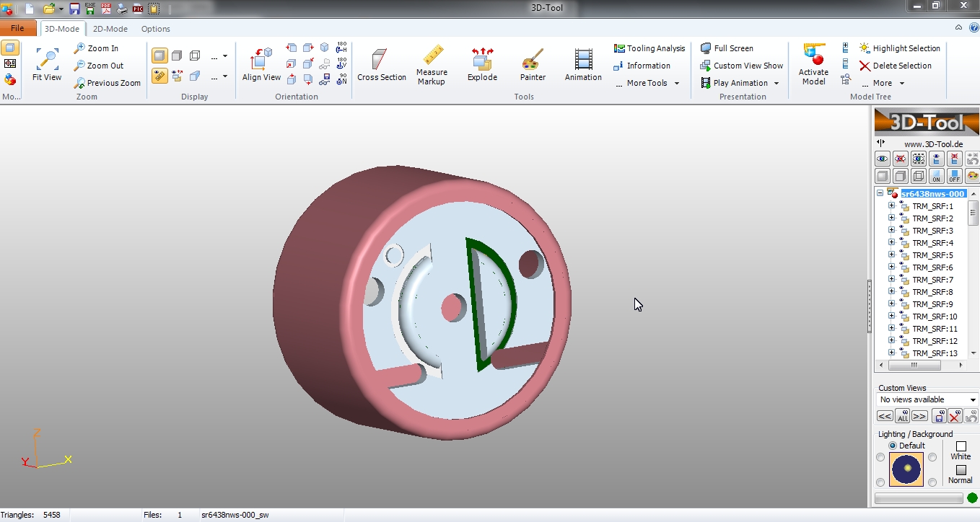Switch to the 2D-Mode tab
Image resolution: width=980 pixels, height=522 pixels.
click(x=110, y=28)
